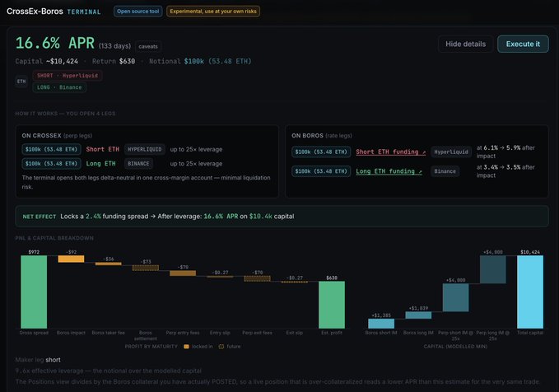The image size is (559, 392).
Task: Click the Perp entry fees -$70 bar
Action: pos(183,273)
